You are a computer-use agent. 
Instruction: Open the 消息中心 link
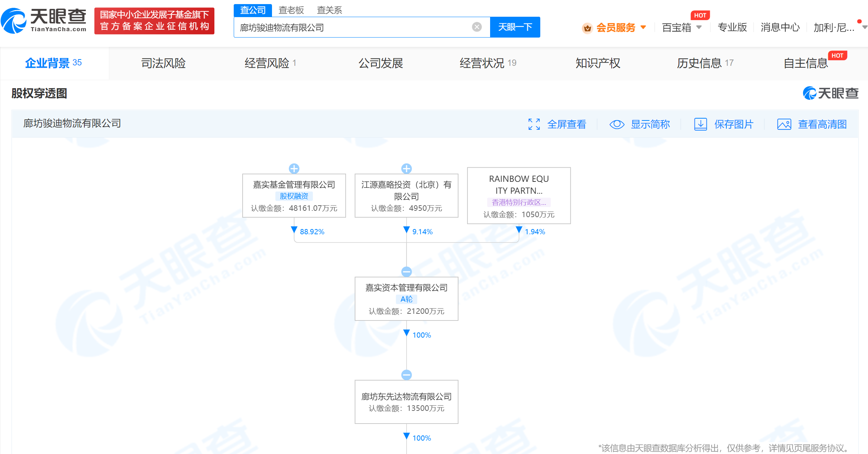(x=780, y=27)
